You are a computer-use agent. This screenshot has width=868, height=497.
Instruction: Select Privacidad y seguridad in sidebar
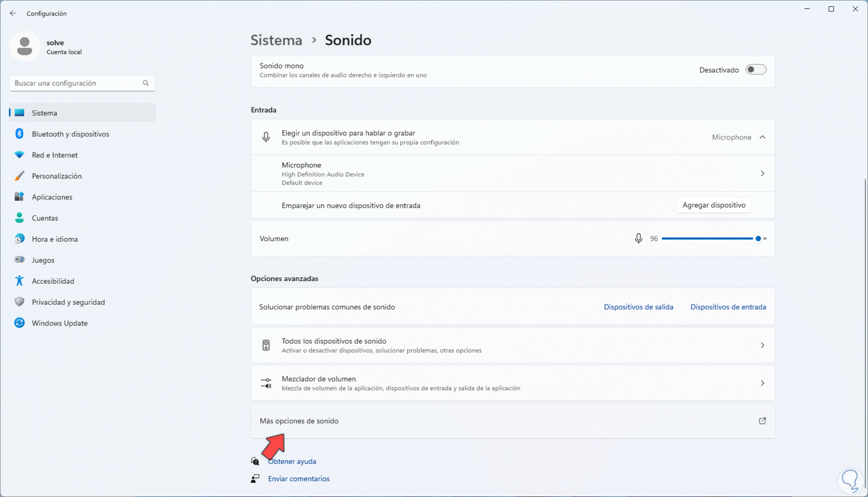[68, 302]
